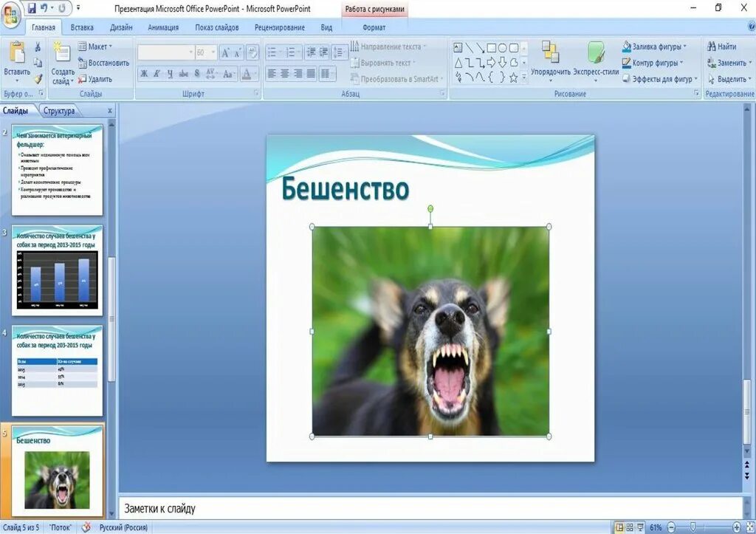Toggle bold Ж formatting
This screenshot has width=756, height=534.
pyautogui.click(x=144, y=74)
